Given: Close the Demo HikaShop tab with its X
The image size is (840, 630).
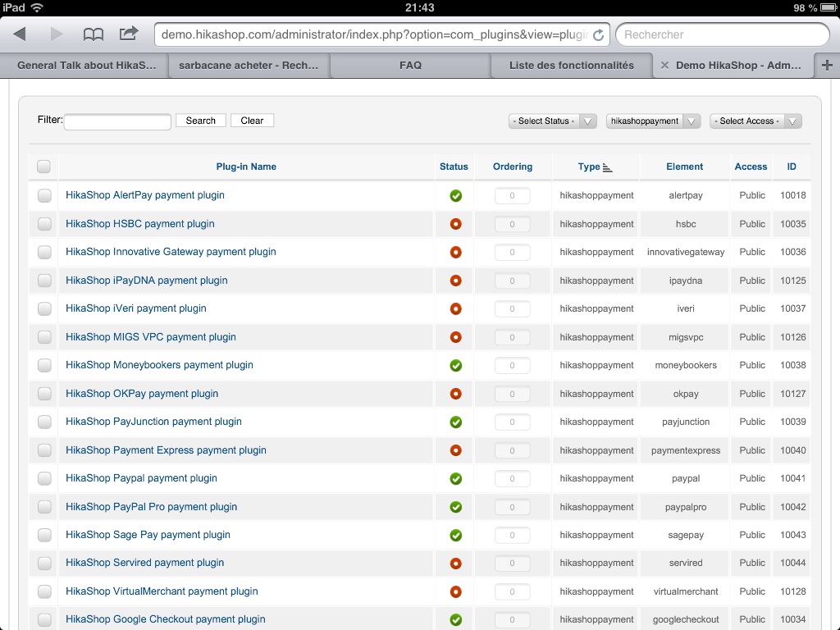Looking at the screenshot, I should pyautogui.click(x=664, y=66).
